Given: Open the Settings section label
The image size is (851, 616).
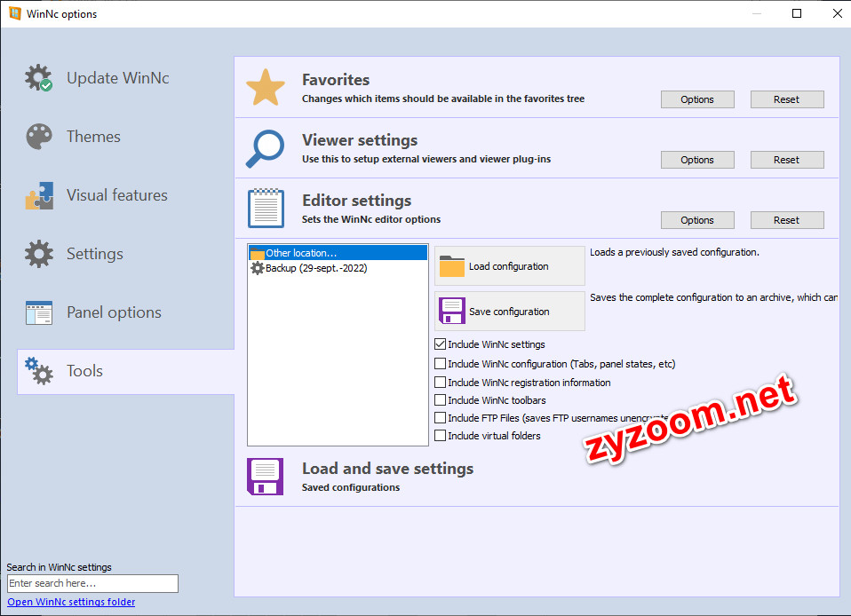Looking at the screenshot, I should tap(95, 254).
